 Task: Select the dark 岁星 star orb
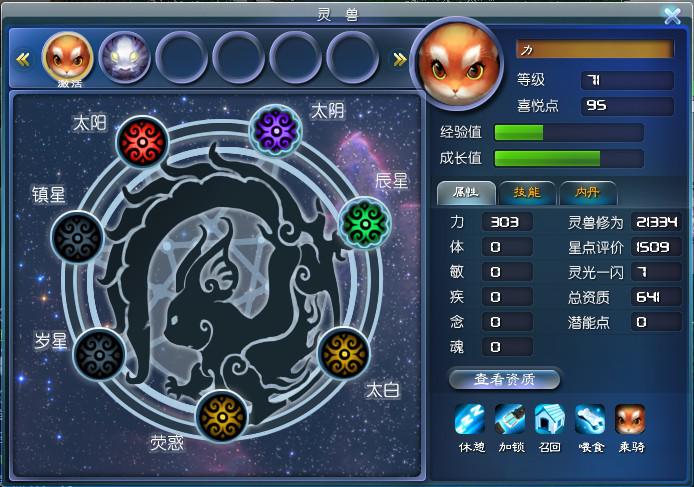pos(99,355)
